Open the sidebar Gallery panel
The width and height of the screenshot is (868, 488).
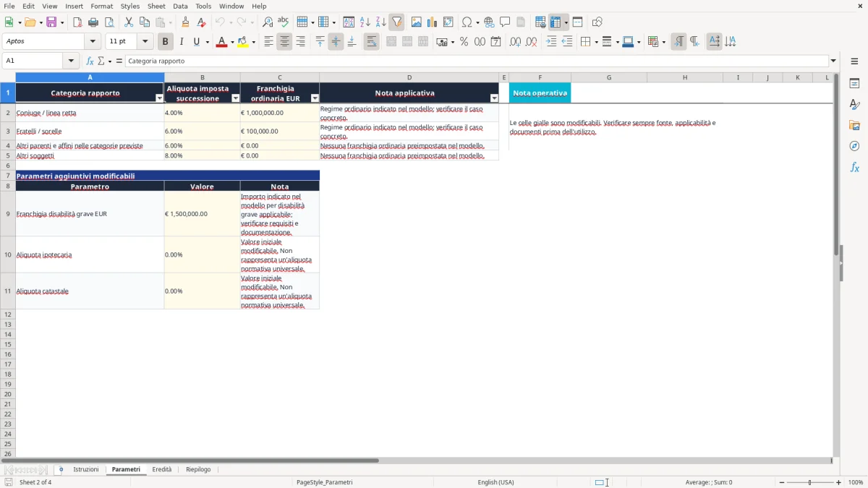(x=854, y=125)
